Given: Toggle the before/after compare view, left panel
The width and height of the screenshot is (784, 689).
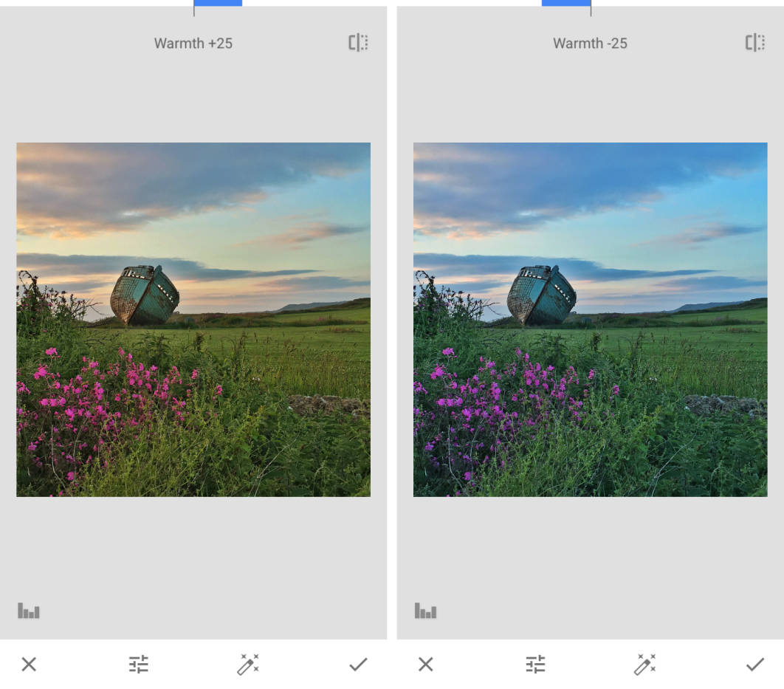Looking at the screenshot, I should tap(357, 43).
